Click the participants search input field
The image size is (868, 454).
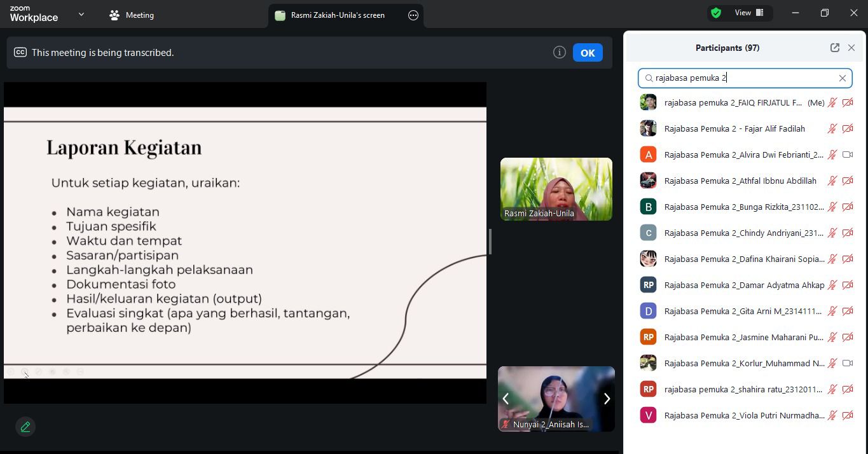point(744,78)
